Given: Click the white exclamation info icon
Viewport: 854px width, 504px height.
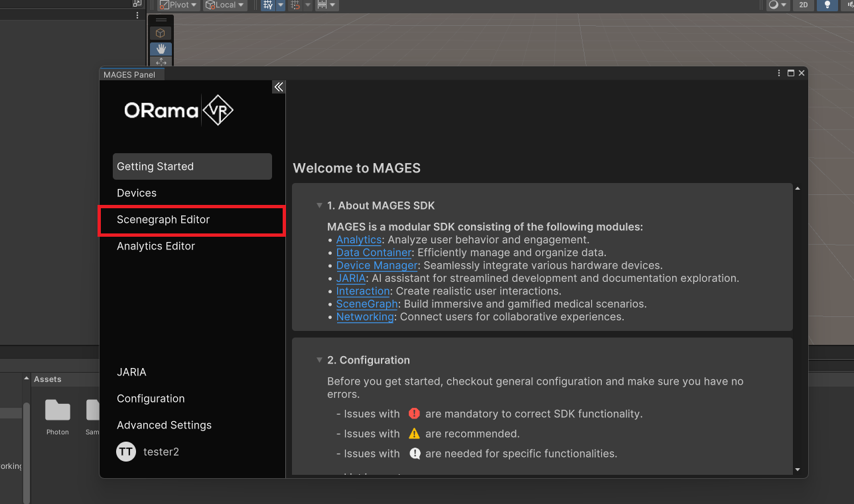Looking at the screenshot, I should [415, 454].
